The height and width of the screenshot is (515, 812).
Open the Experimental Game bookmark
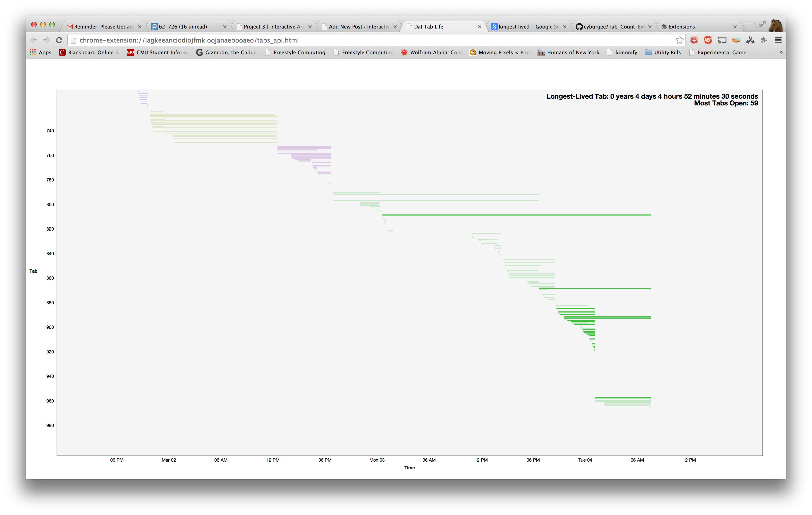coord(720,52)
